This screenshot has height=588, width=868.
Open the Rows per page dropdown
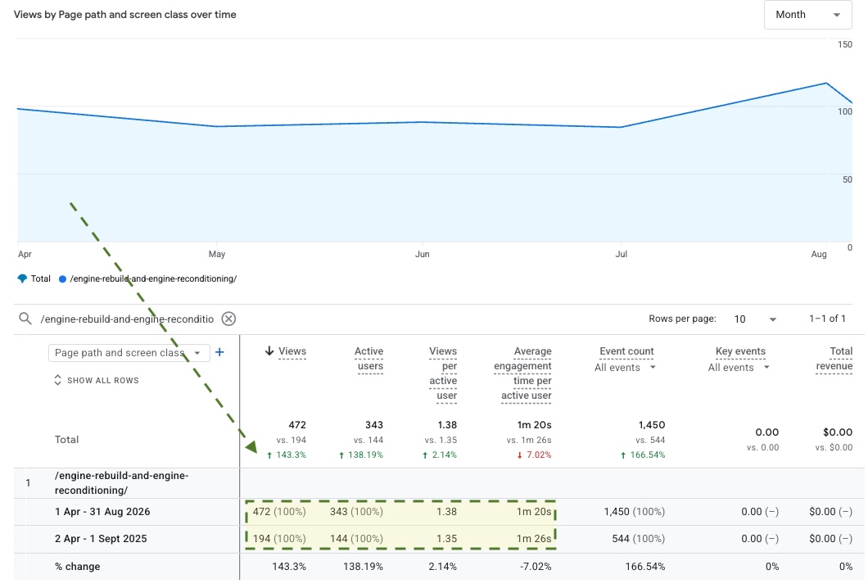coord(755,319)
